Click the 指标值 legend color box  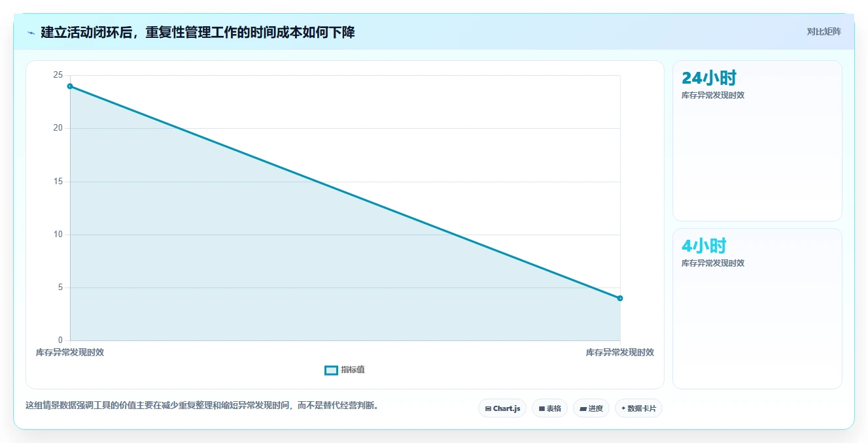(331, 370)
